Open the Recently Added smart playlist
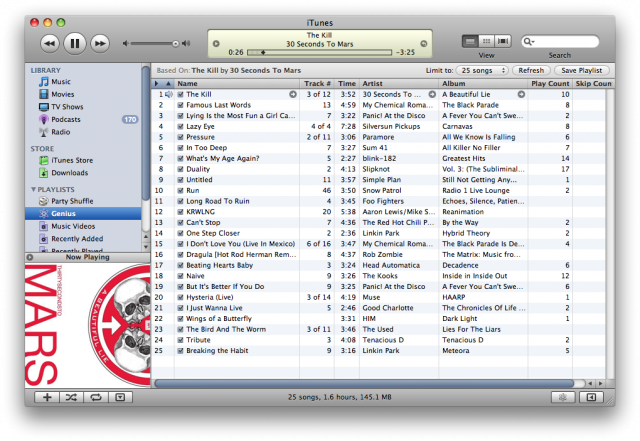The height and width of the screenshot is (441, 640). pos(77,239)
